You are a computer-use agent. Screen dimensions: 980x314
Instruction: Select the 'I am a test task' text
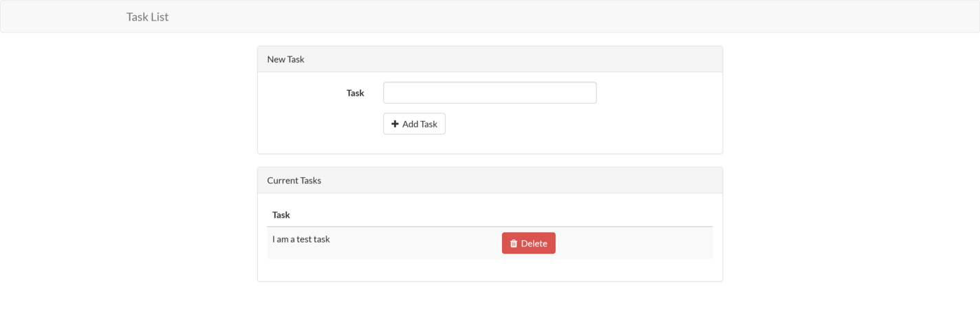(301, 239)
